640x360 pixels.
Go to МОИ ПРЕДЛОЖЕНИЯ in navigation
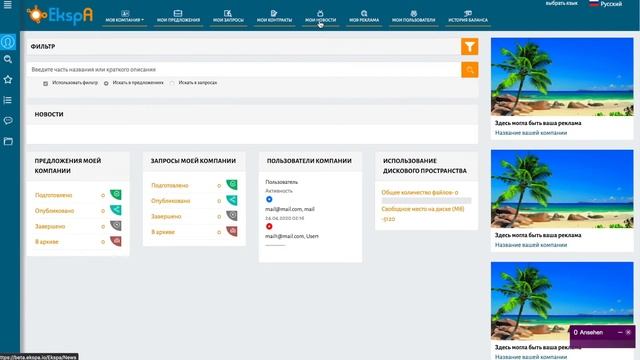[x=178, y=16]
